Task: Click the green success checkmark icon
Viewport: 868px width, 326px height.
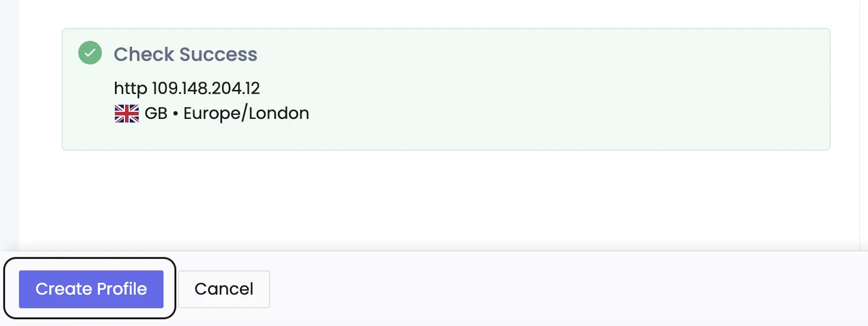Action: 90,53
